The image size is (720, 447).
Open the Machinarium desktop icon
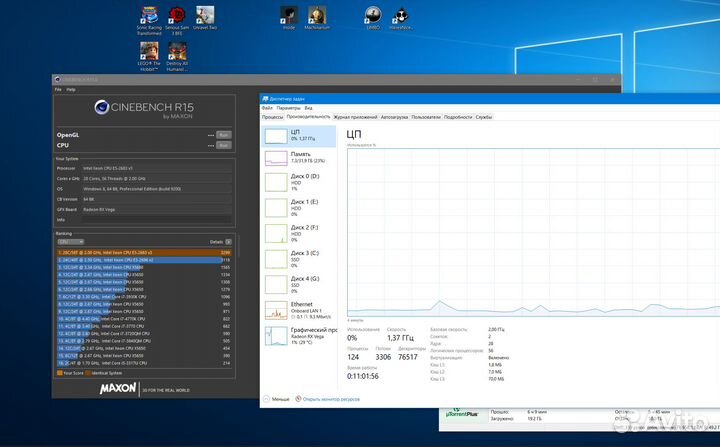[317, 18]
